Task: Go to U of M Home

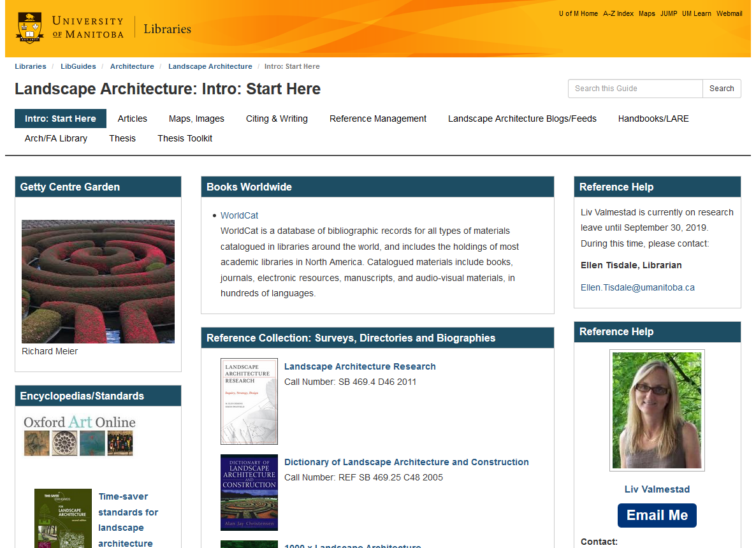Action: pyautogui.click(x=578, y=13)
